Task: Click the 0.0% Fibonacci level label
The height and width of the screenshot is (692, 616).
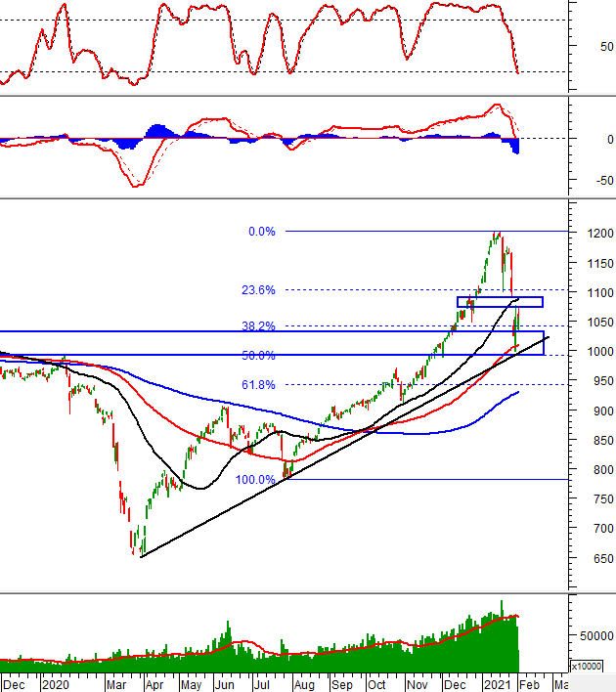Action: (x=262, y=232)
